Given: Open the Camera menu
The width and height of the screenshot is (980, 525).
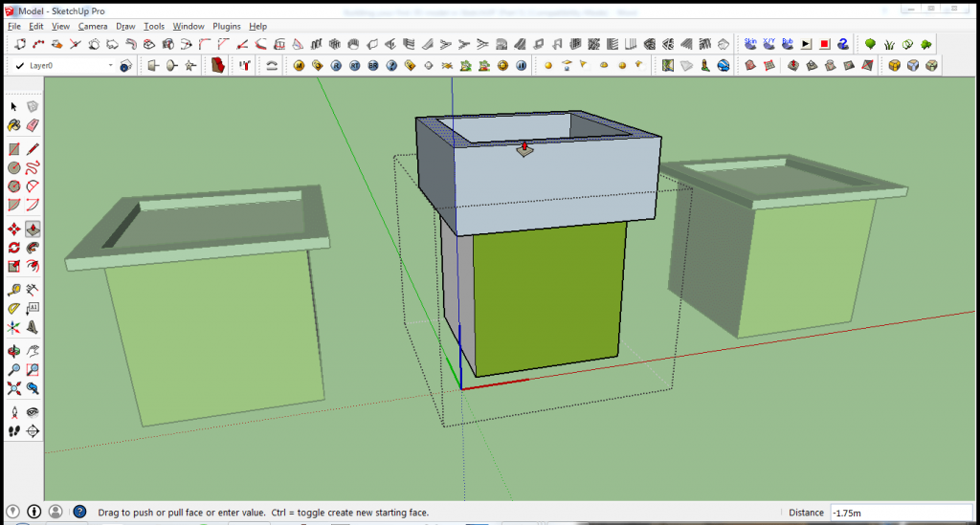Looking at the screenshot, I should pyautogui.click(x=93, y=26).
